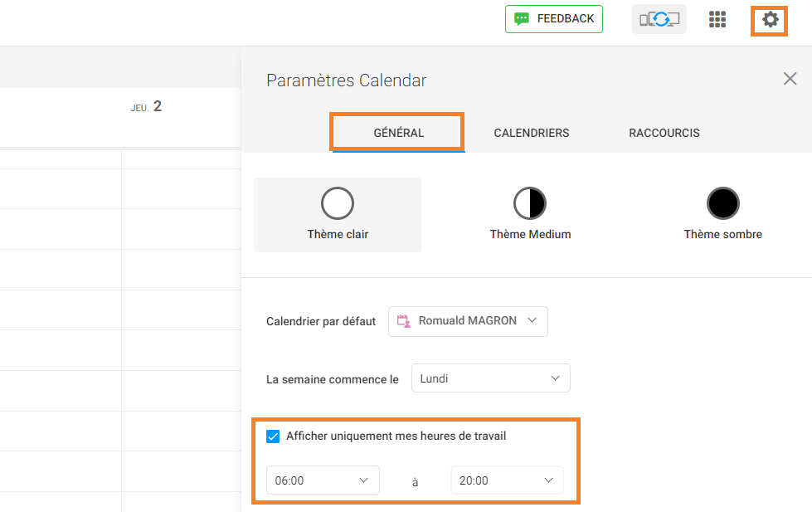Open the settings gear icon
This screenshot has height=512, width=812.
point(770,20)
